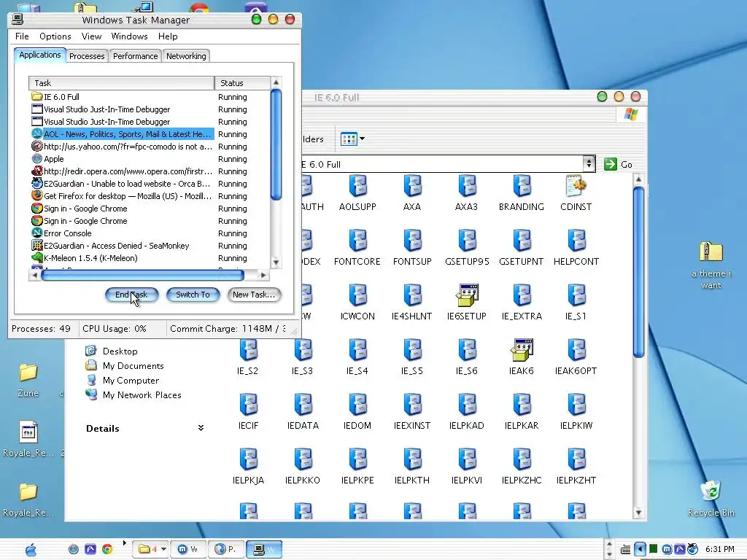This screenshot has height=560, width=747.
Task: Open Task Manager Windows menu
Action: (x=129, y=36)
